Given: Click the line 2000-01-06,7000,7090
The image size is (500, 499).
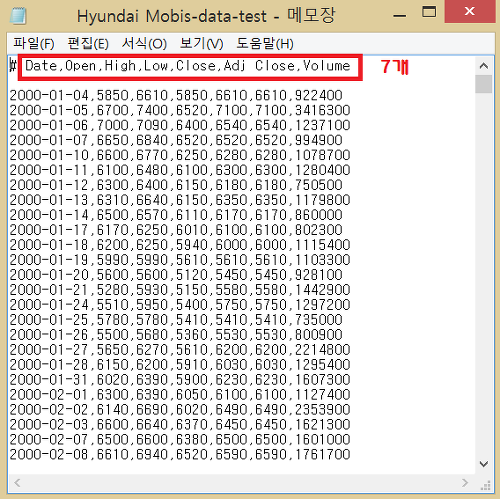Looking at the screenshot, I should (180, 125).
